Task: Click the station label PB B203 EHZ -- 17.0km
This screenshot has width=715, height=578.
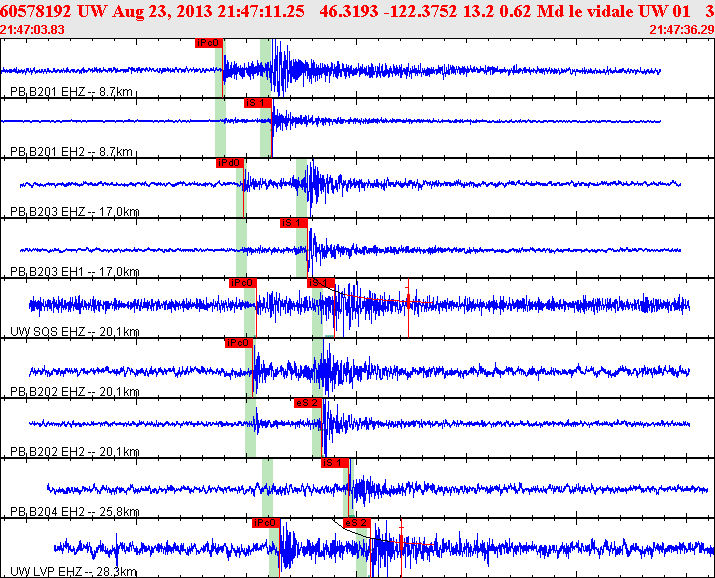Action: [x=74, y=212]
